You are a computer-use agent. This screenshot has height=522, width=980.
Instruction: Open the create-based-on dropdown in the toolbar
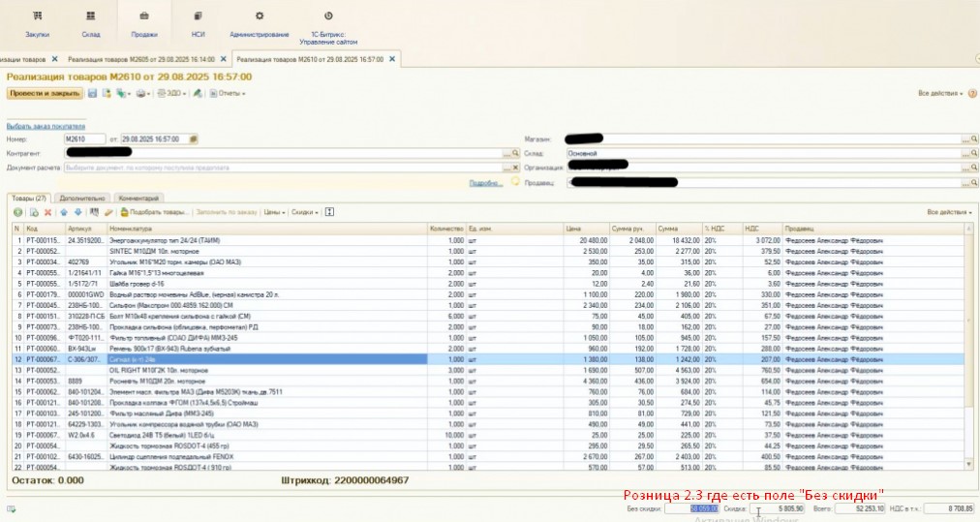click(x=123, y=93)
